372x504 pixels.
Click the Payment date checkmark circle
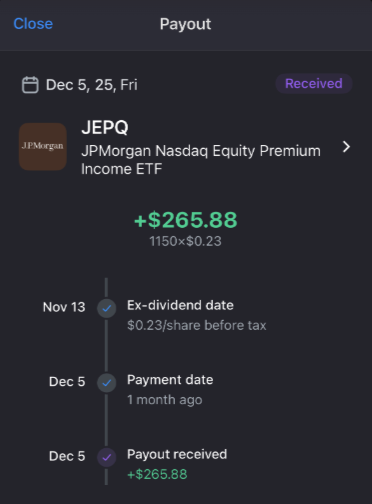click(107, 383)
